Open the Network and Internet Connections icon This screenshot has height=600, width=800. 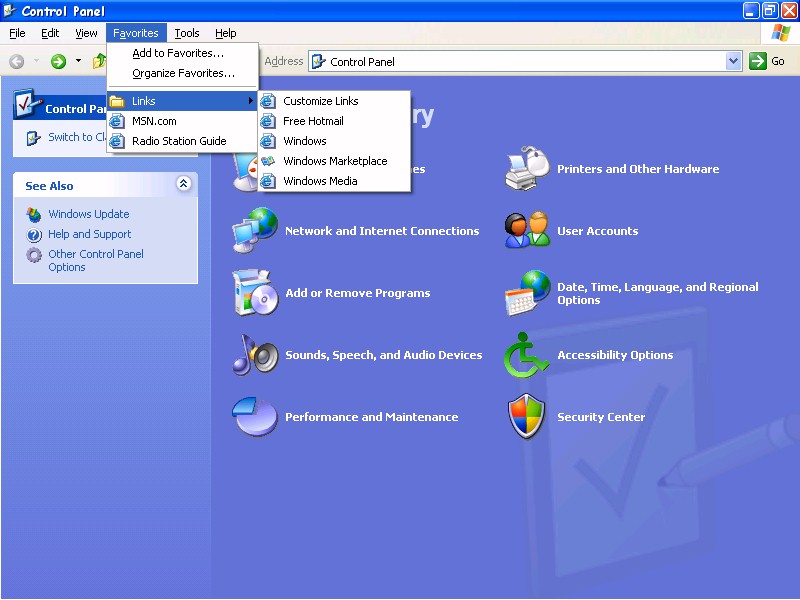tap(254, 231)
